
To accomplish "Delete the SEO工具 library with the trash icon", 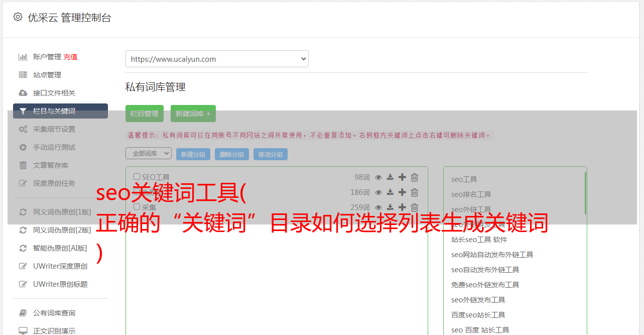I will (x=415, y=177).
